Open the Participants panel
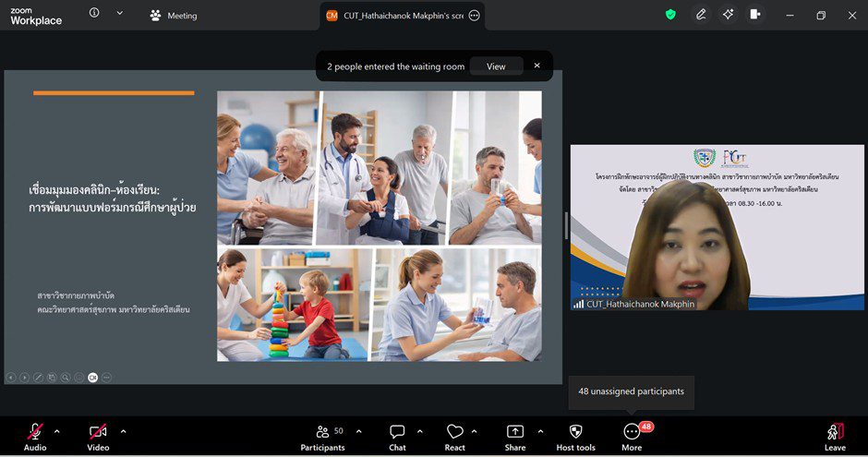Viewport: 868px width, 457px height. pyautogui.click(x=322, y=436)
